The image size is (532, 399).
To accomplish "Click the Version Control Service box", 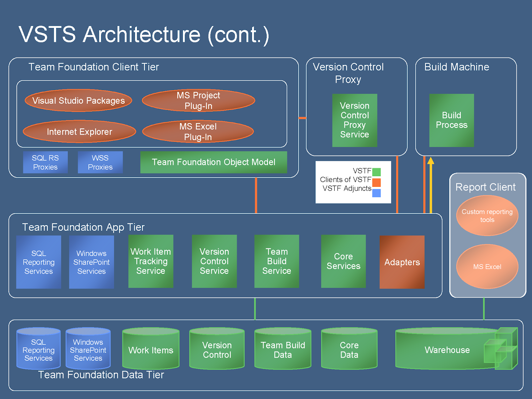I will click(214, 261).
